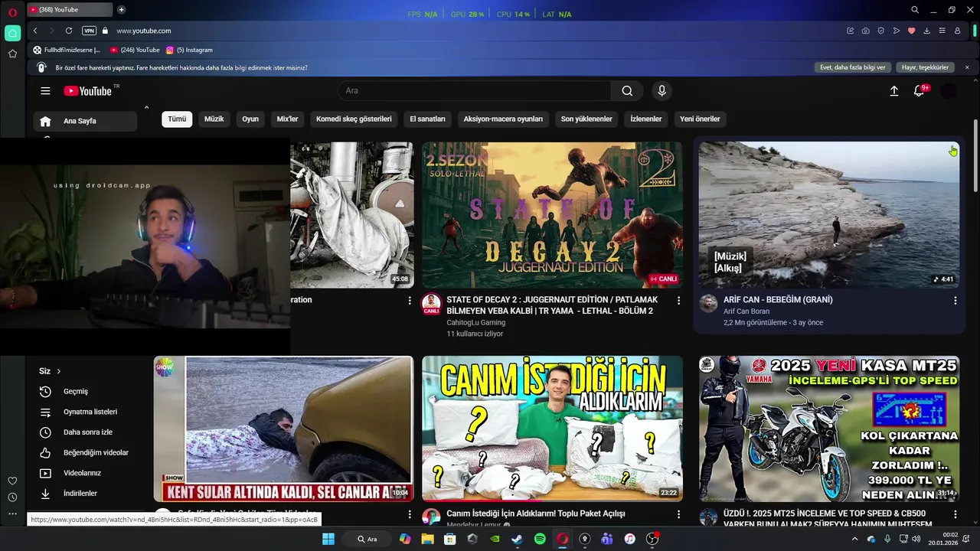Select the 'İzlenenler' chip
Screen dimensions: 980x551
[646, 119]
